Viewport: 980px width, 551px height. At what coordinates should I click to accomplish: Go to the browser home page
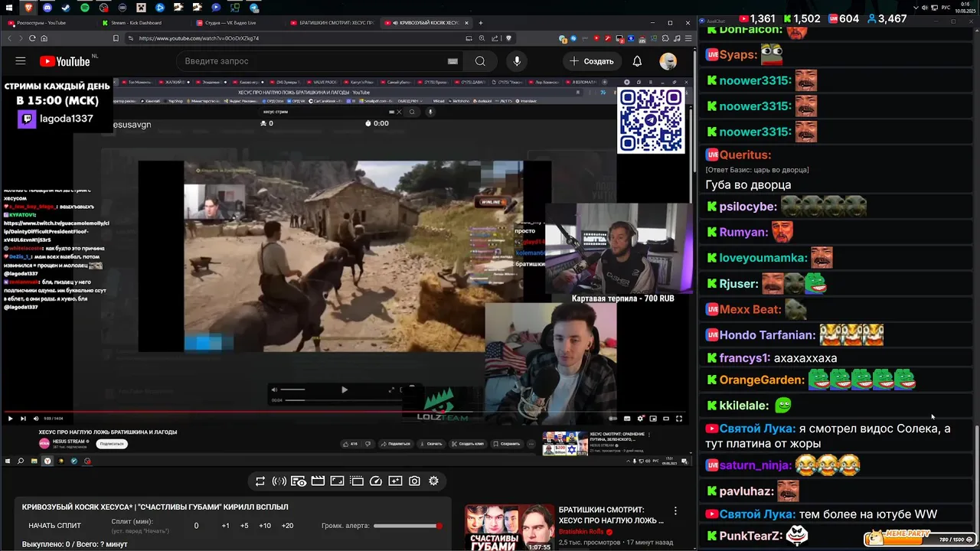pos(44,38)
